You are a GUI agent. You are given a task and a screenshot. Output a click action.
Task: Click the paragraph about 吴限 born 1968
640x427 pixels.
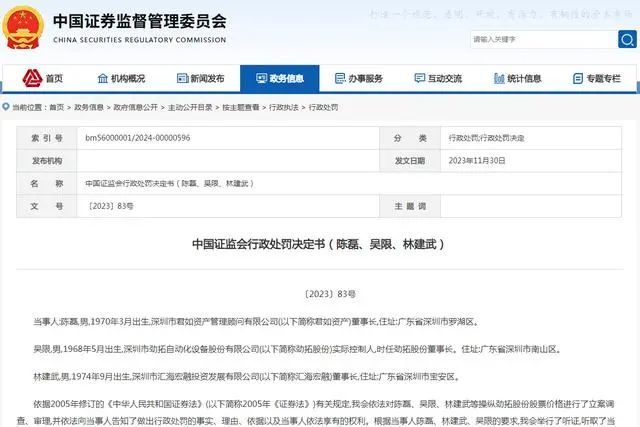point(298,349)
